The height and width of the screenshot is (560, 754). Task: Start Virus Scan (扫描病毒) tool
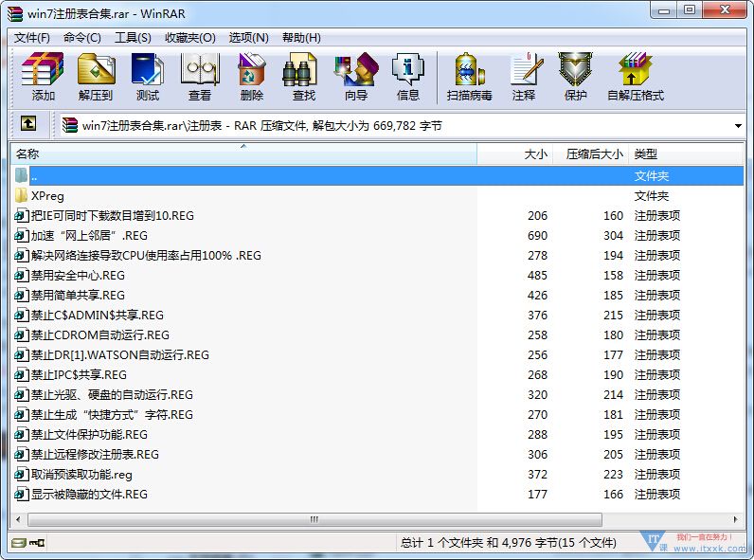coord(469,76)
